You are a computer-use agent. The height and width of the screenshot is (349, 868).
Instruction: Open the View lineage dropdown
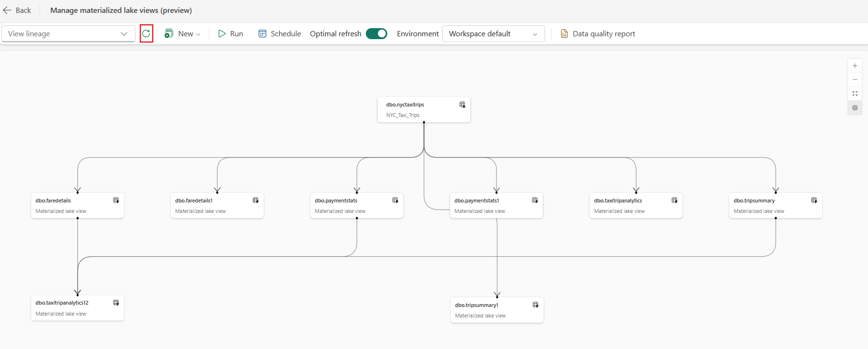pos(68,33)
